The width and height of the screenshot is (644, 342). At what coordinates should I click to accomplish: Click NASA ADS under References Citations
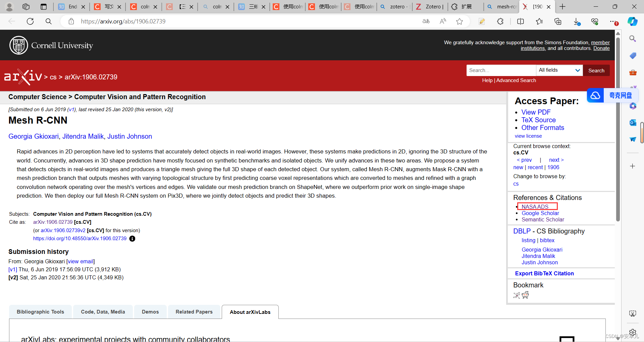tap(535, 207)
